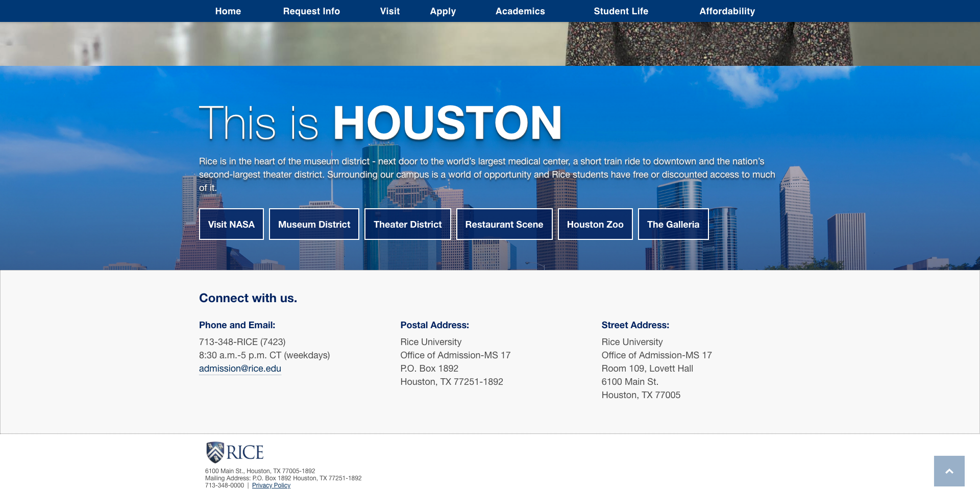The width and height of the screenshot is (980, 490).
Task: Open the Privacy Policy link
Action: [x=271, y=485]
